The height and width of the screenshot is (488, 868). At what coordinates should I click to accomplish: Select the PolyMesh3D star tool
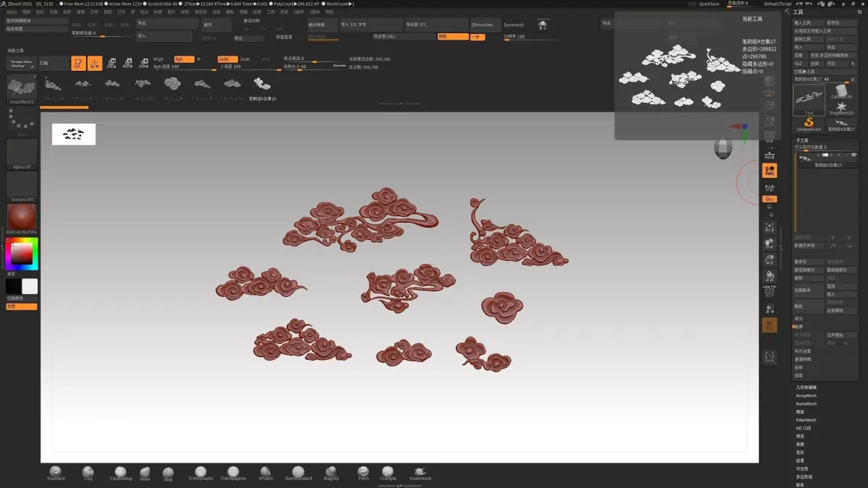[x=841, y=108]
